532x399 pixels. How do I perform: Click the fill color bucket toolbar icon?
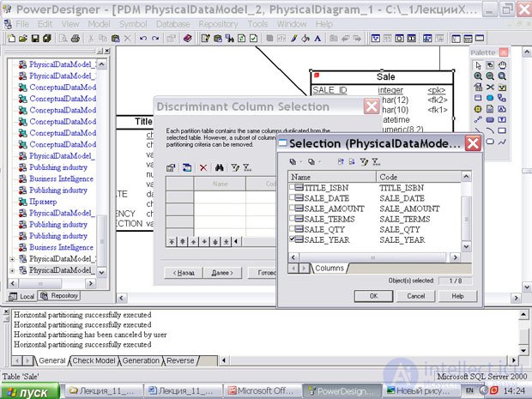pyautogui.click(x=305, y=39)
